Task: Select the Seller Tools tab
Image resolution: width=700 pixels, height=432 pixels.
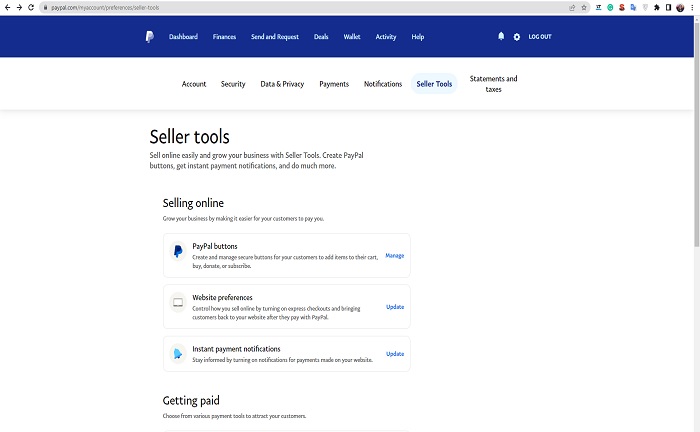Action: point(434,84)
